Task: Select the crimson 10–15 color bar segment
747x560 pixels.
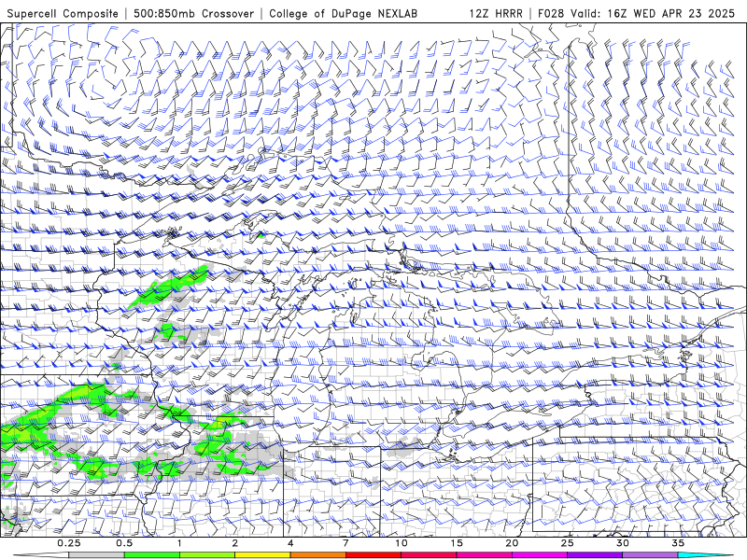Action: (x=429, y=555)
